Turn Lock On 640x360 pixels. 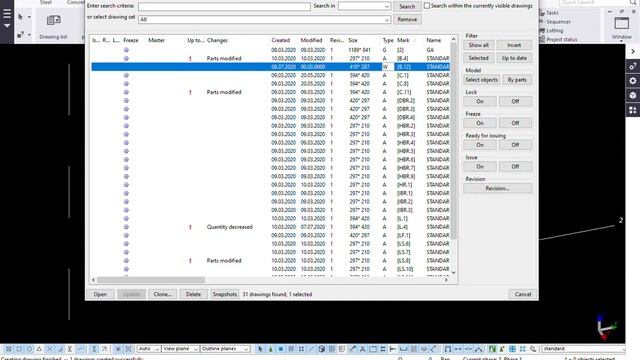click(480, 101)
